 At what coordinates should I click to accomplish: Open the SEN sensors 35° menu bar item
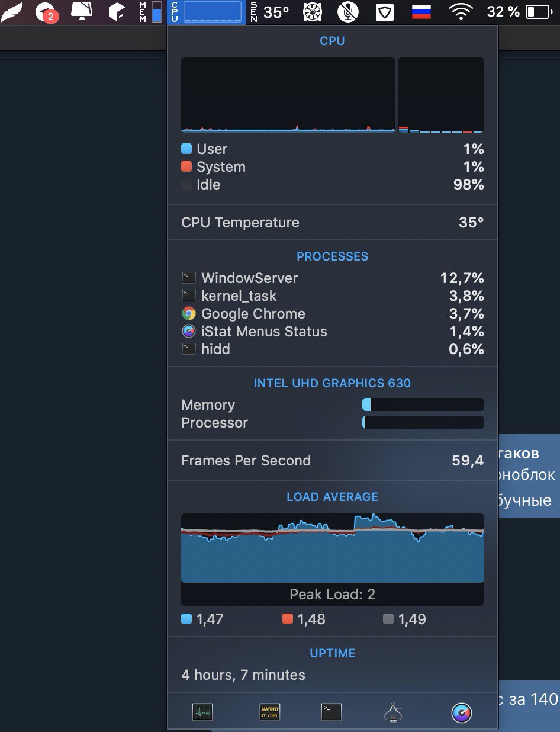[270, 12]
